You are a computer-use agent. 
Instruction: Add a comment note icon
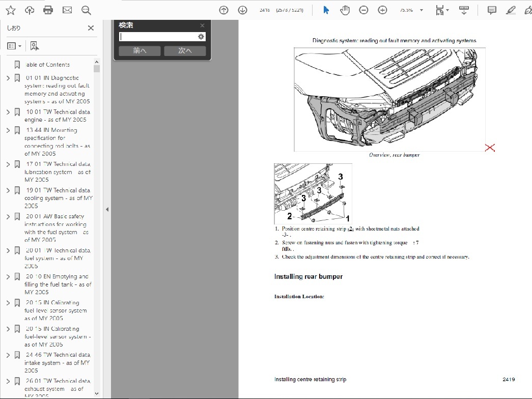click(492, 10)
